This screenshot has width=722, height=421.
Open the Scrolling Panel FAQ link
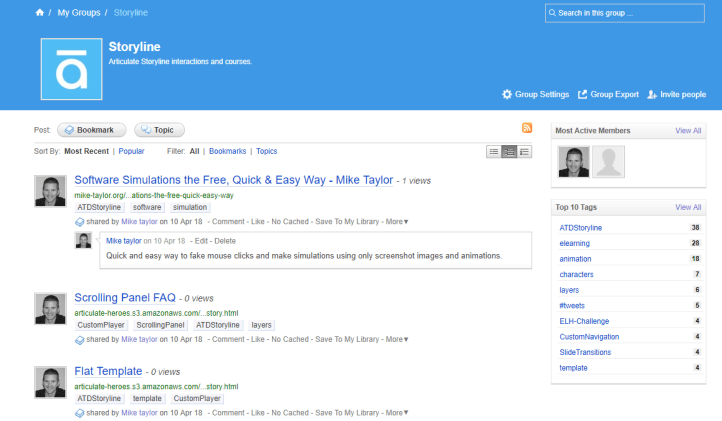pos(125,298)
